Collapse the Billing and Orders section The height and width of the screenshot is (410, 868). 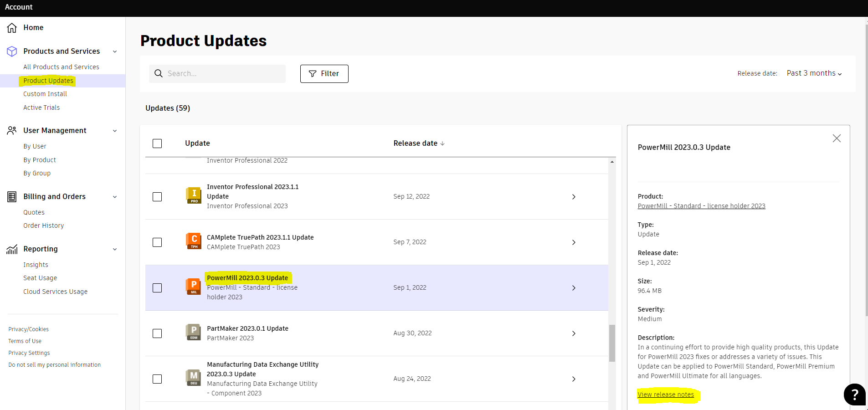click(115, 197)
